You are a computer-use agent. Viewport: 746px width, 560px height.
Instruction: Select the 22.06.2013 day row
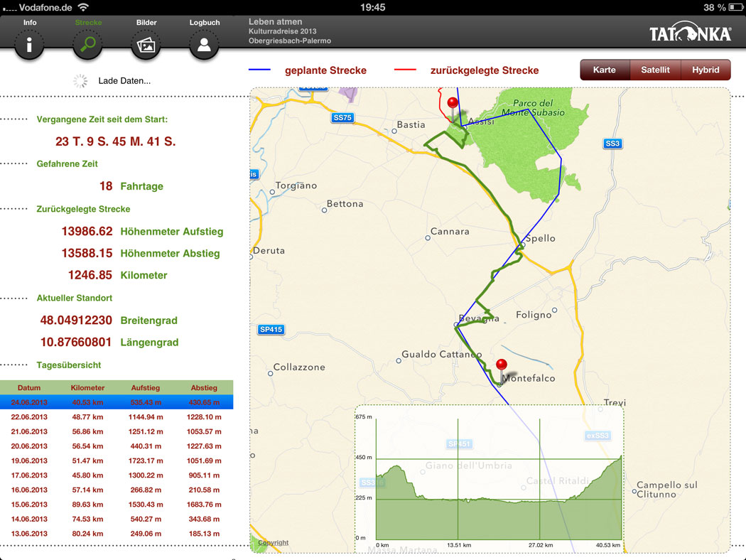[x=117, y=416]
